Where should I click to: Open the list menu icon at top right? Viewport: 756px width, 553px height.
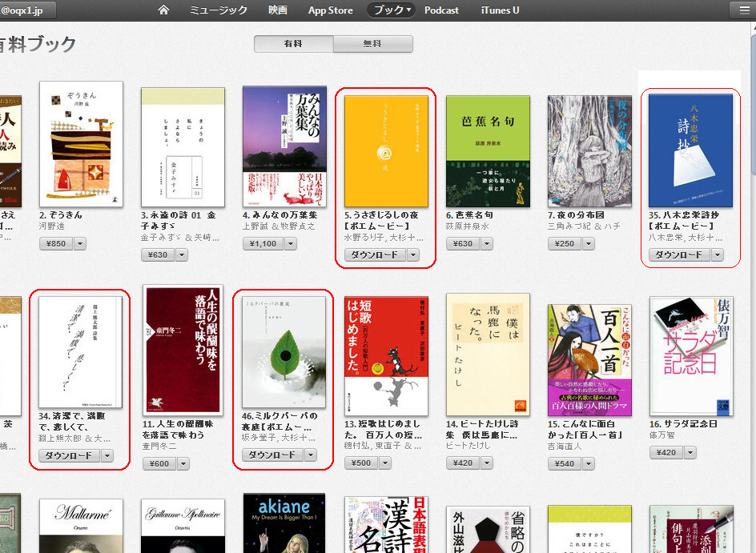click(745, 10)
